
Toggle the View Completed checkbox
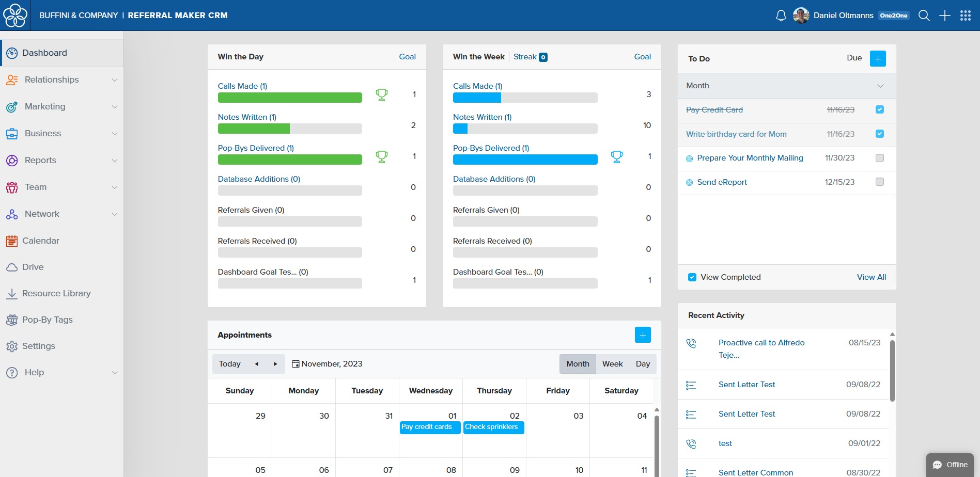point(692,277)
